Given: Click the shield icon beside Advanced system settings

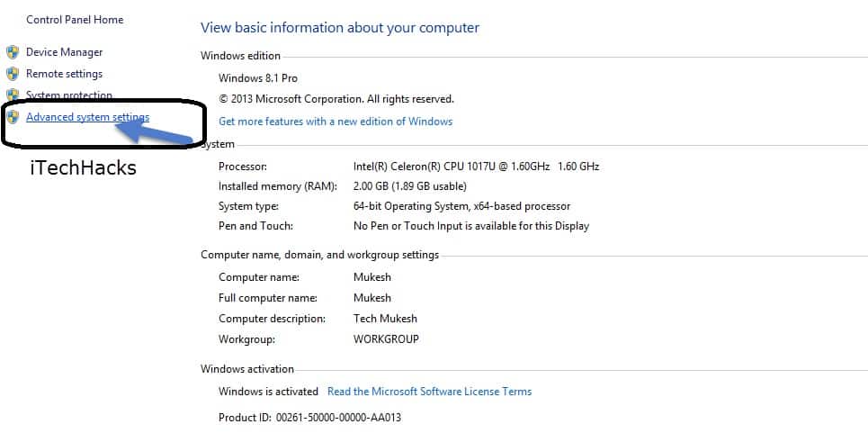Looking at the screenshot, I should pos(13,117).
